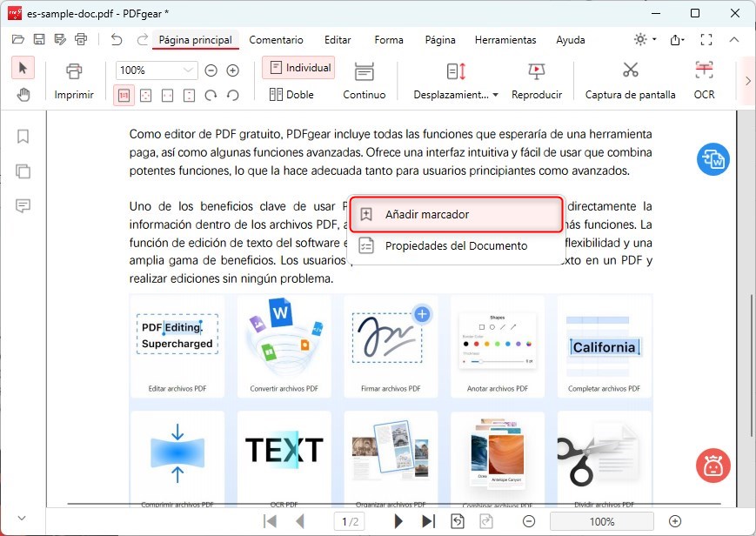Click the Imprimir button
The image size is (756, 536).
[74, 81]
